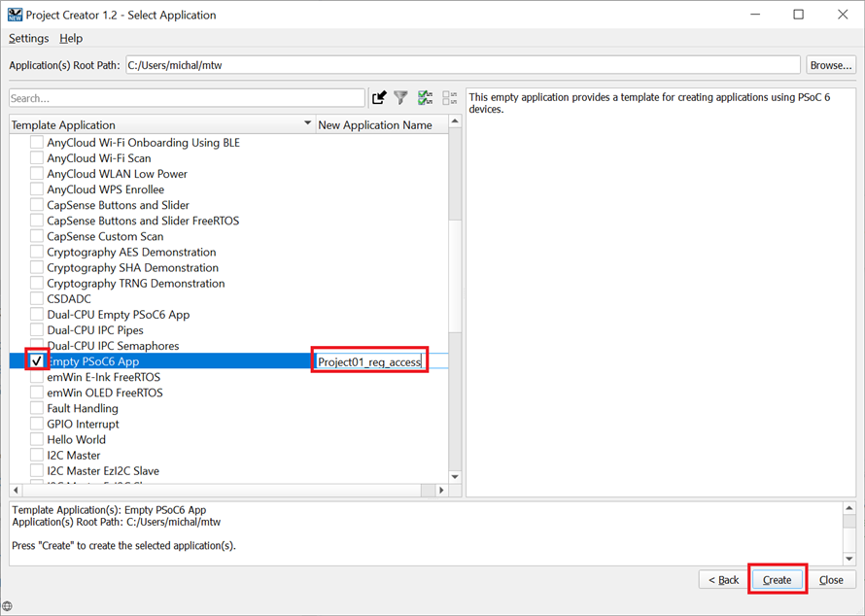Maximize the Project Creator window
The height and width of the screenshot is (616, 865).
pos(798,15)
